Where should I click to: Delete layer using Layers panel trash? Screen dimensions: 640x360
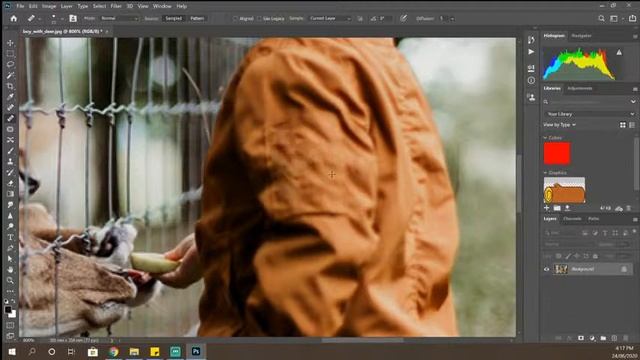tap(625, 338)
